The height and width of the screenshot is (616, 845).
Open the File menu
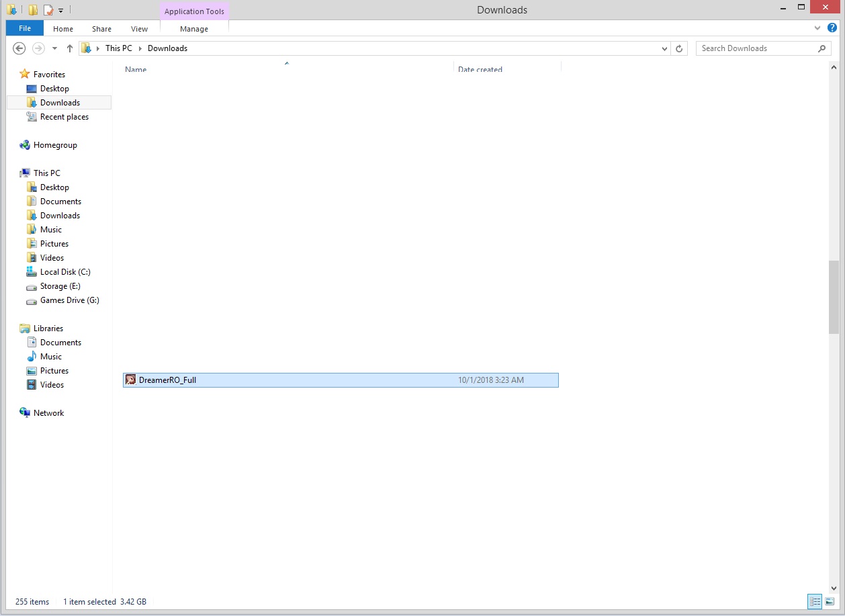coord(25,29)
